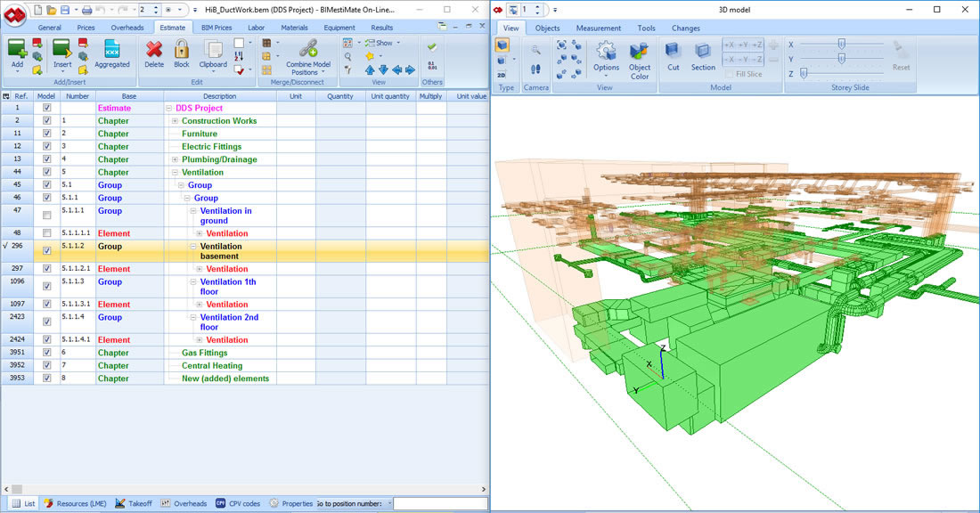
Task: Click the Go to position number field
Action: point(440,503)
